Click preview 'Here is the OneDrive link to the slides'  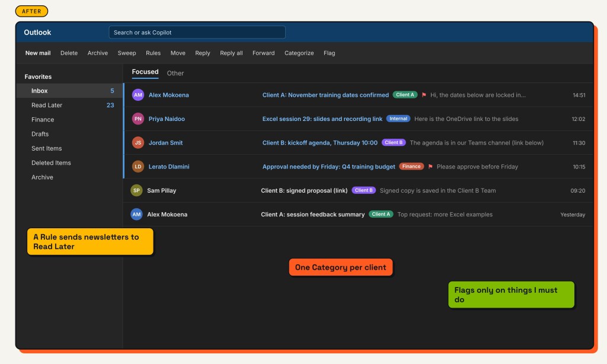click(x=467, y=119)
